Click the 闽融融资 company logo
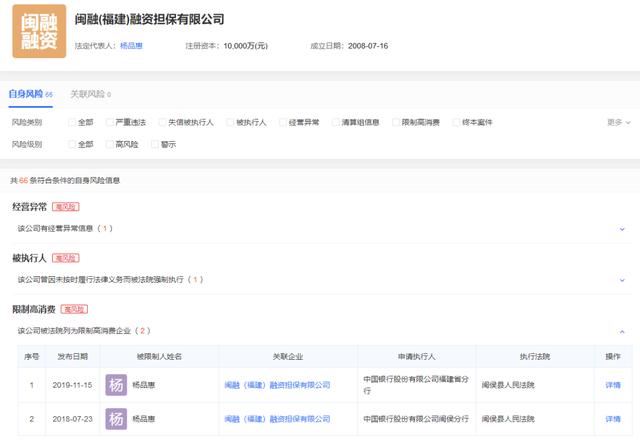This screenshot has width=640, height=441. click(x=39, y=31)
